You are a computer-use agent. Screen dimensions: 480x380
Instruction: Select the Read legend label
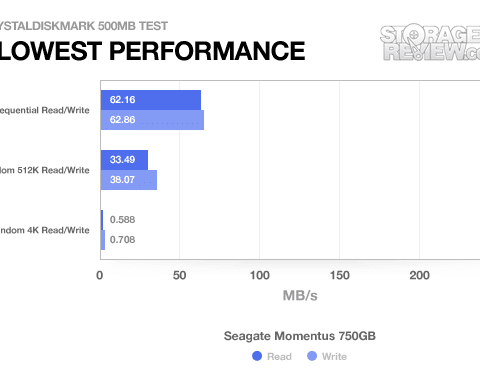279,357
